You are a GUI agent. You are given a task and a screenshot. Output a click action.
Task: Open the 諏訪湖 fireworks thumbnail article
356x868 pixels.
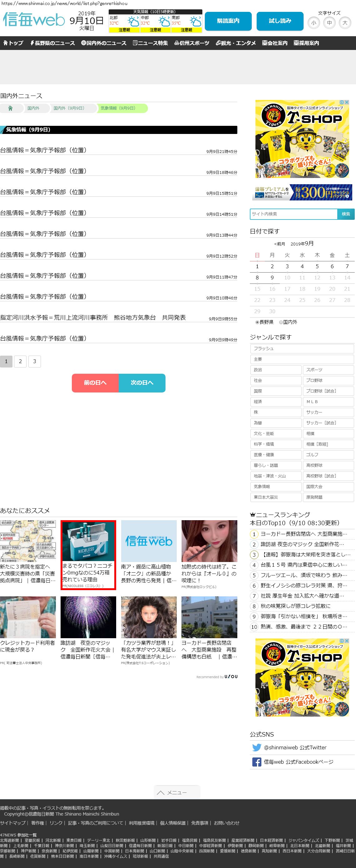88,617
